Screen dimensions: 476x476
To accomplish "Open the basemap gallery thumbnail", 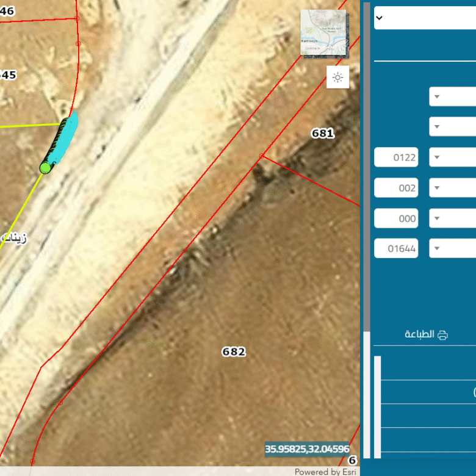I will 323,33.
